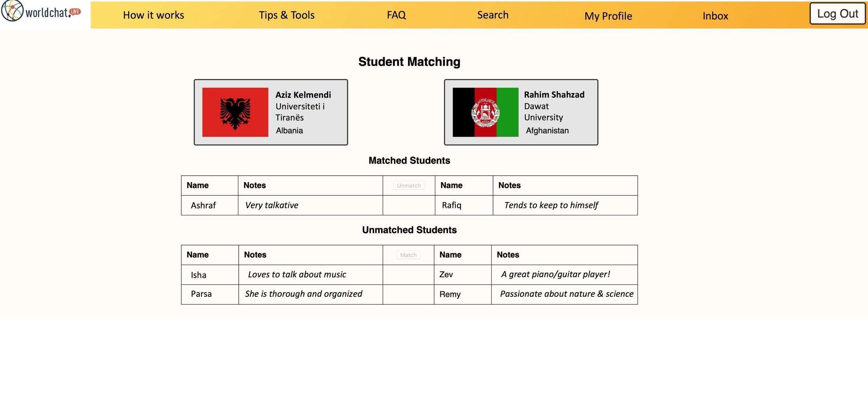Open the Inbox
868x418 pixels.
coord(715,16)
